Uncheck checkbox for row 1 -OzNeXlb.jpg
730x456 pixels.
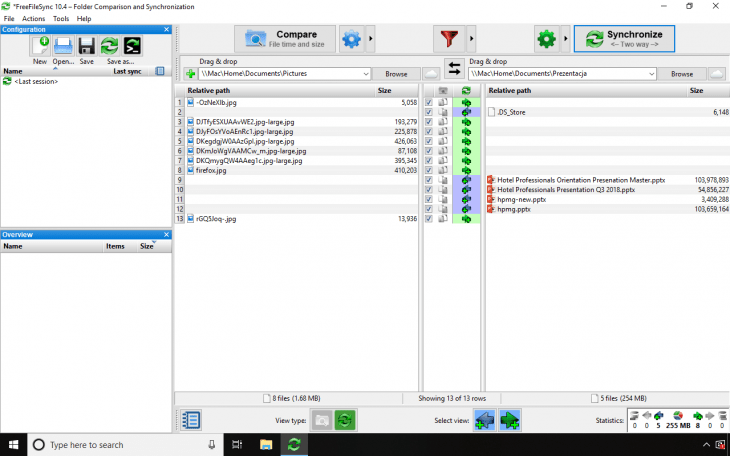pyautogui.click(x=429, y=102)
